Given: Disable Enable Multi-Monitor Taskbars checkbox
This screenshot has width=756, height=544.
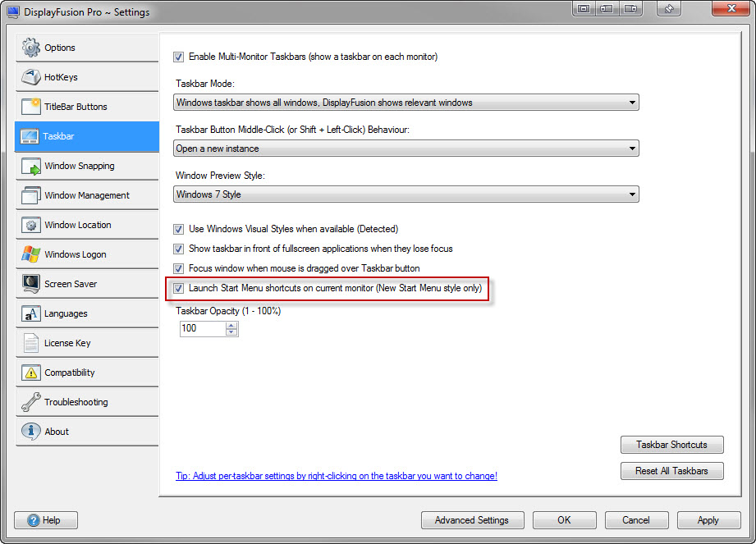Looking at the screenshot, I should (179, 57).
